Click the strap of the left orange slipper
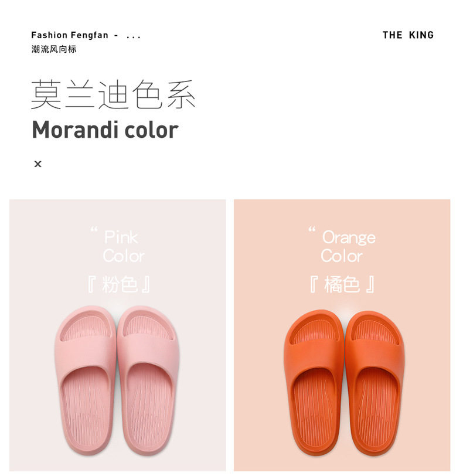The height and width of the screenshot is (476, 463). pos(314,353)
